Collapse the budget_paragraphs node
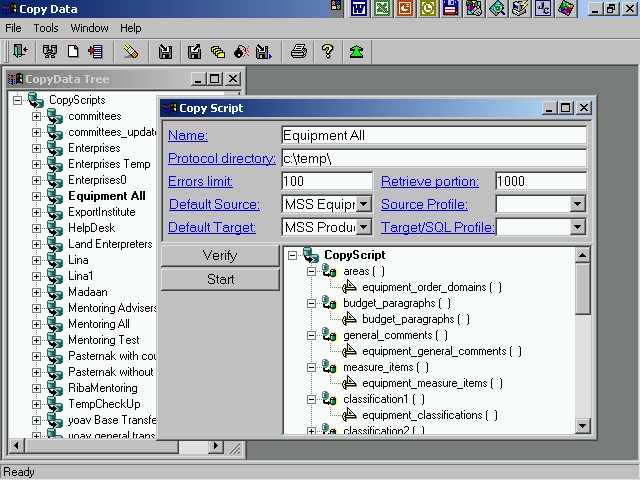 pos(311,303)
